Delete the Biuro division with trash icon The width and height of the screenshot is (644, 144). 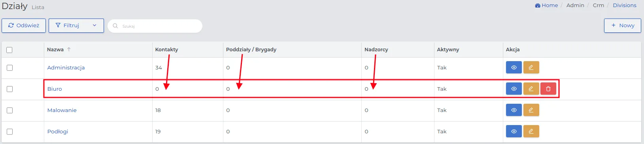coord(548,89)
